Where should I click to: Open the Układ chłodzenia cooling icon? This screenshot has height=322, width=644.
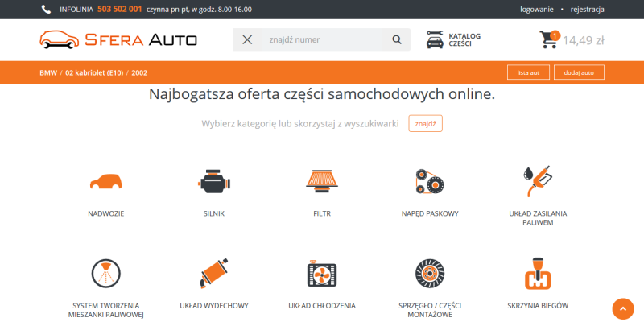pos(321,274)
